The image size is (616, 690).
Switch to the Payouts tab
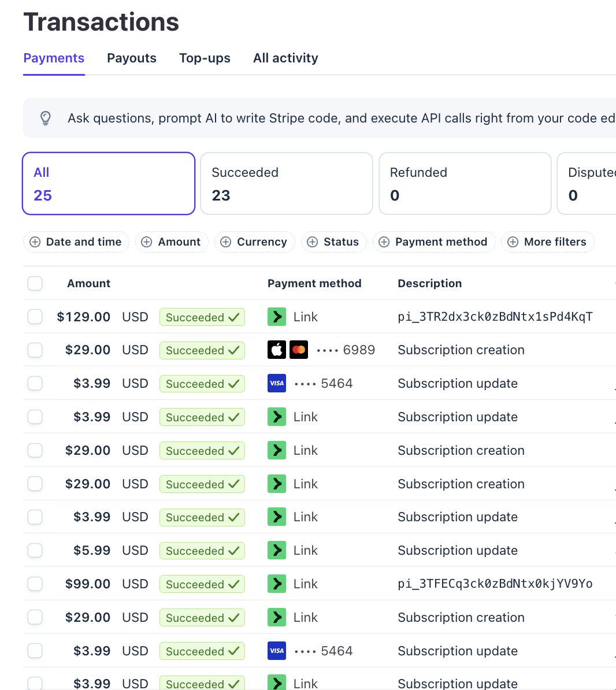tap(132, 58)
